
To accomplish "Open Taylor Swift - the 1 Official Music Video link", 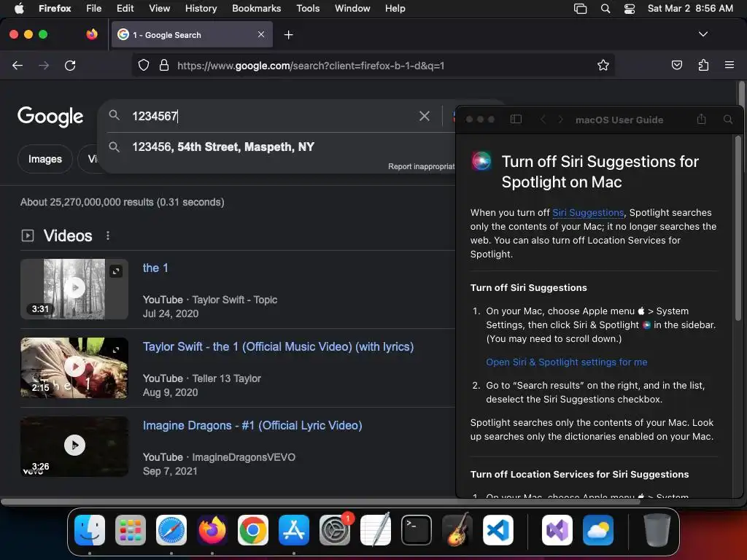I will point(278,346).
